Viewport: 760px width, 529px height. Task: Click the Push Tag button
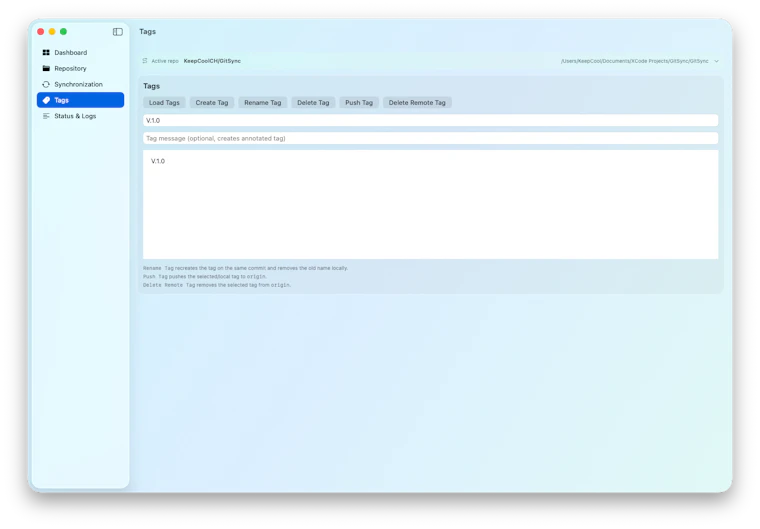pos(359,102)
